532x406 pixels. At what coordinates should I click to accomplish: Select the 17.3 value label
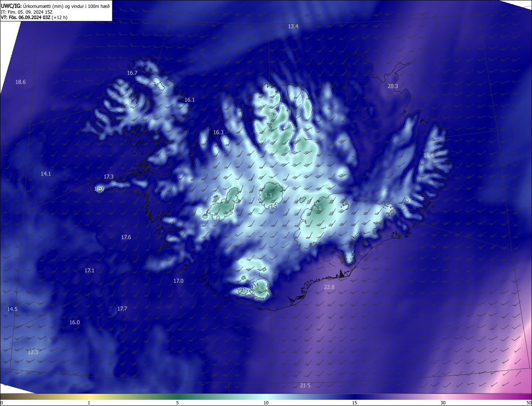[x=108, y=176]
